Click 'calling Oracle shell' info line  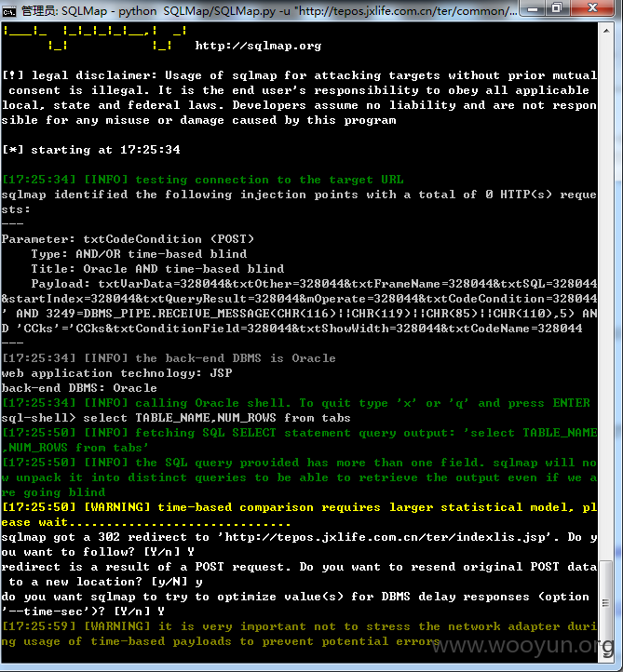tap(296, 403)
